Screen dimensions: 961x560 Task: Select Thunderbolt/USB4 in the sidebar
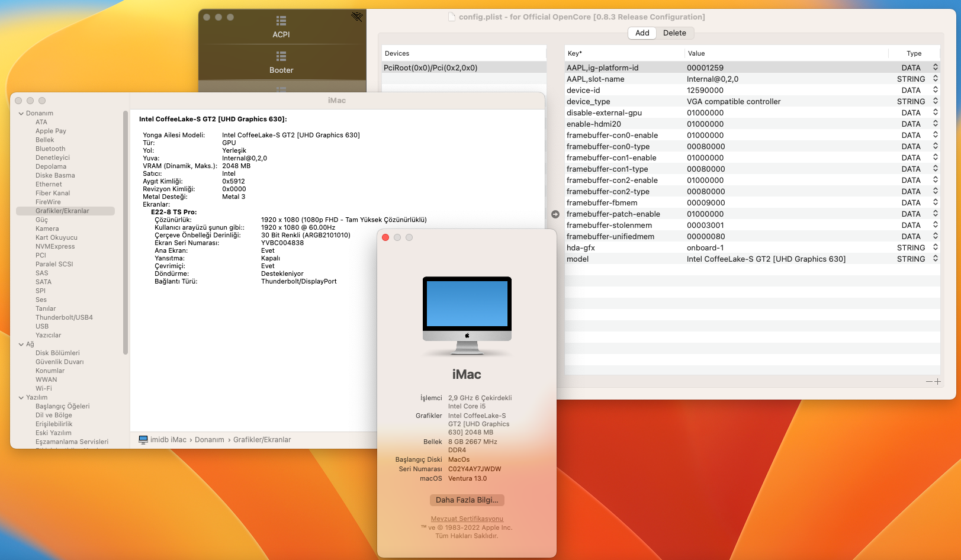tap(64, 318)
